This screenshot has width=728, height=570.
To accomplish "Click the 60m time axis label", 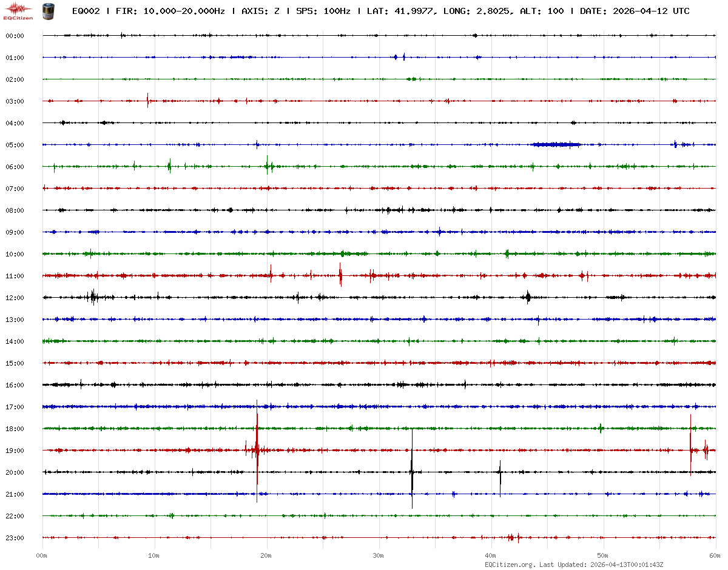I will point(715,555).
